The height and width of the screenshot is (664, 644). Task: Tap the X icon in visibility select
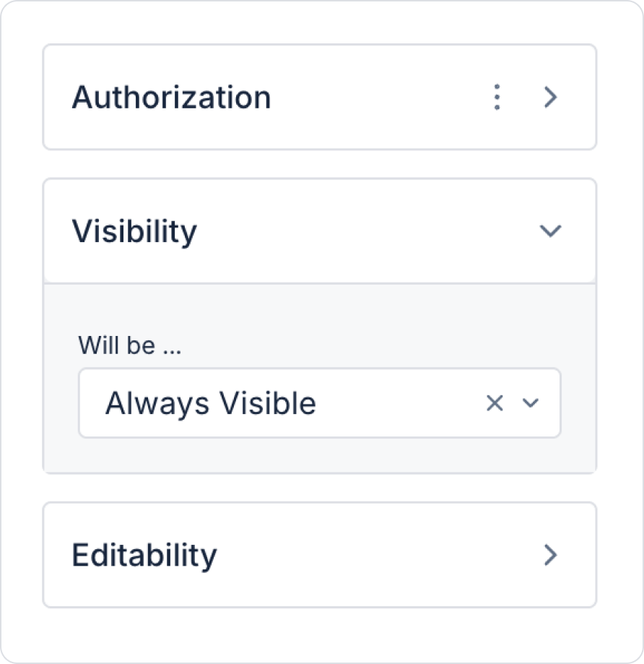(495, 403)
